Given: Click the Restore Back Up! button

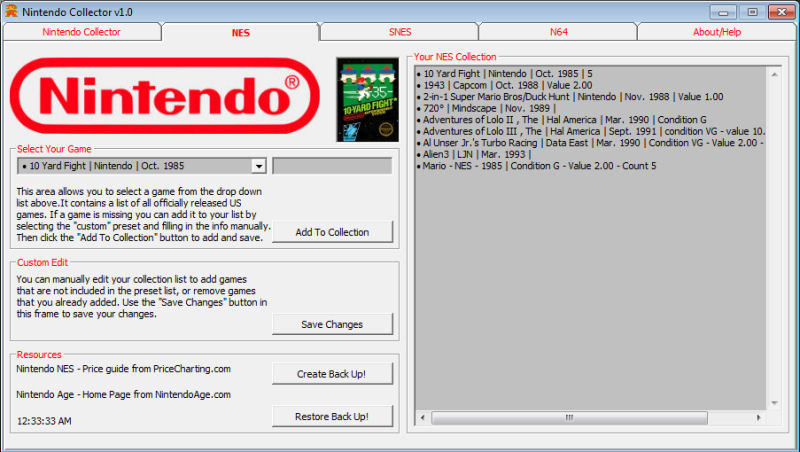Looking at the screenshot, I should [x=332, y=416].
